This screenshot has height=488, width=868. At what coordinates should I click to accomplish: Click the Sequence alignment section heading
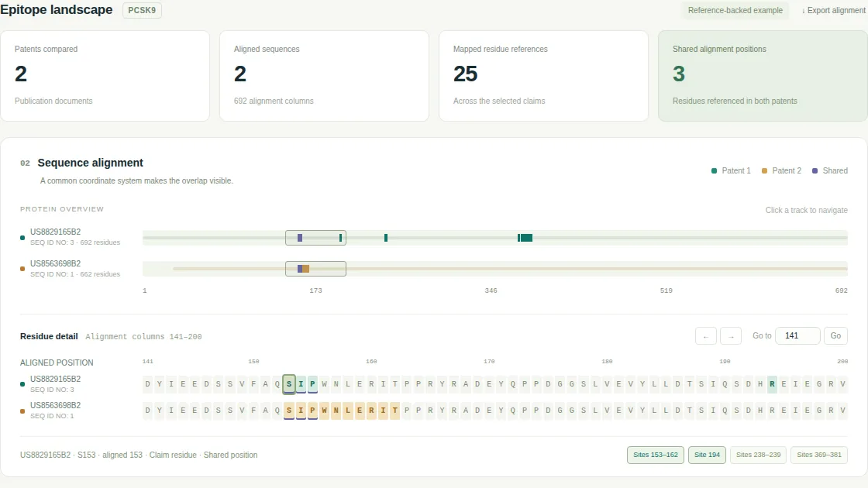click(90, 163)
